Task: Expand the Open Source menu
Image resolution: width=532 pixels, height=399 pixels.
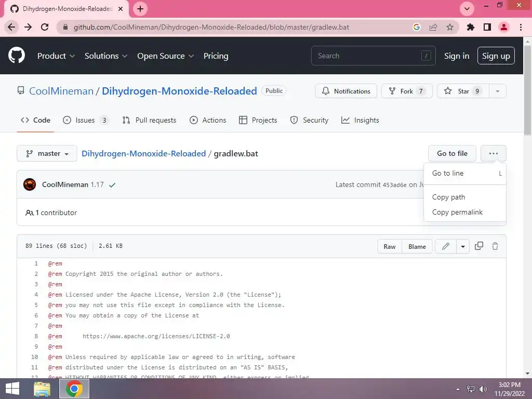Action: (x=166, y=56)
